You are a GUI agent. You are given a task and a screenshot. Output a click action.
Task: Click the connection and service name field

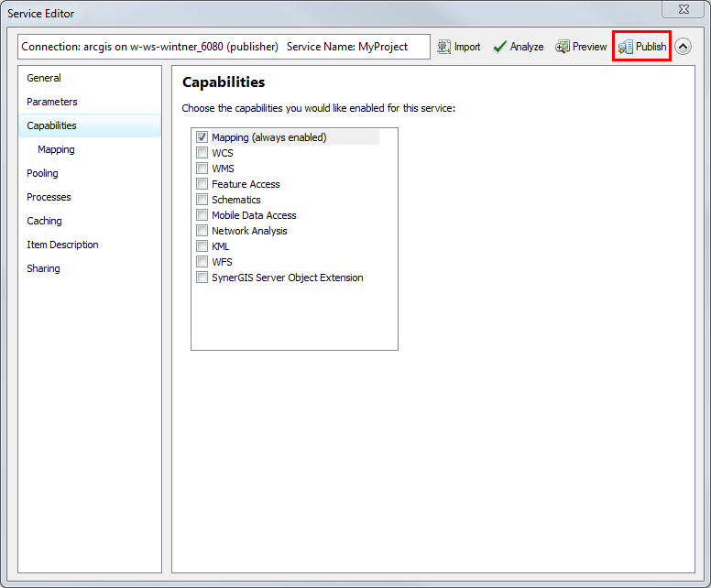pos(224,47)
